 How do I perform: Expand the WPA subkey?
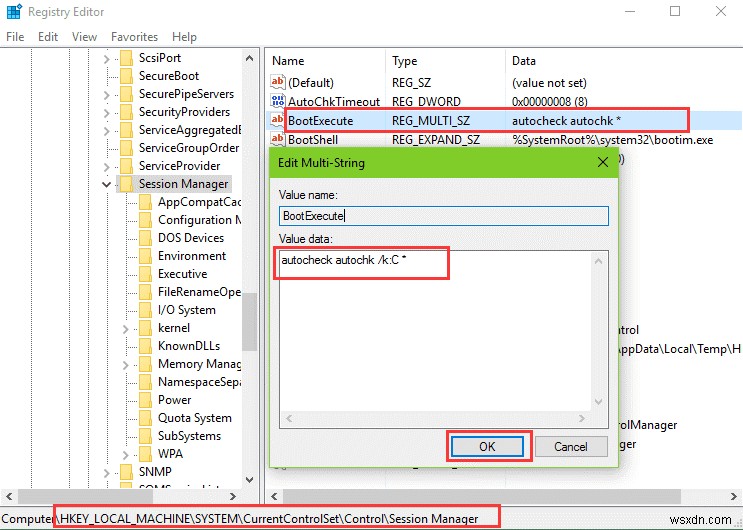pyautogui.click(x=126, y=455)
